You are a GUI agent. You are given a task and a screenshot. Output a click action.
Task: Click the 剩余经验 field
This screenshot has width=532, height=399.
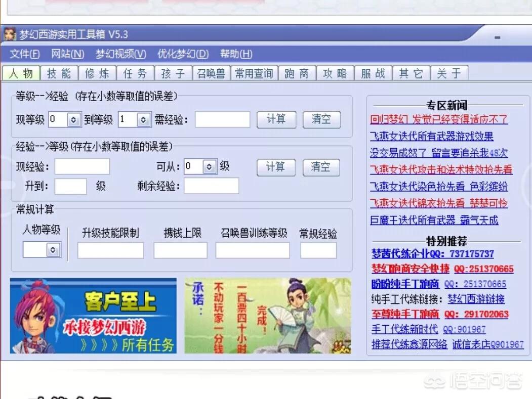pos(212,186)
